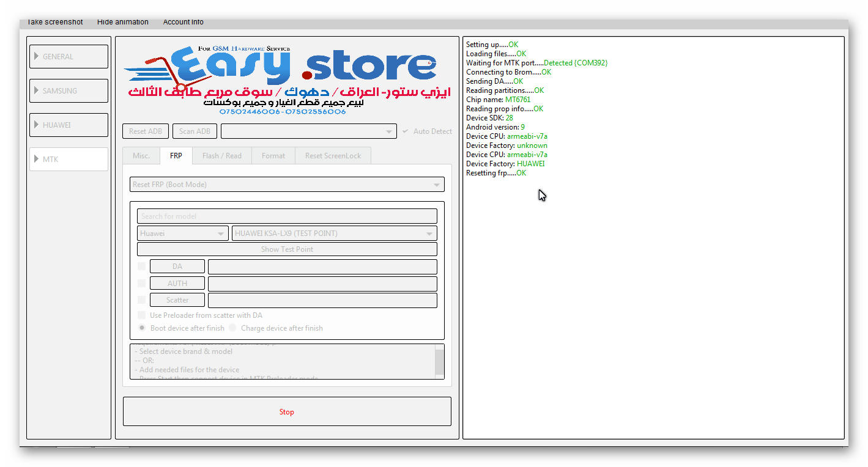Click 'Setting up.....OK' log line
This screenshot has height=467, width=868.
click(492, 45)
